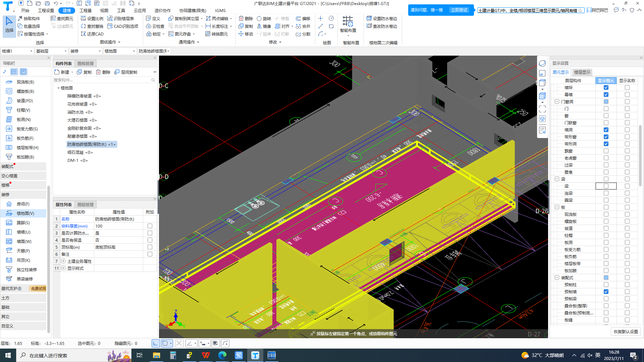Screen dimensions: 644x362
Task: Check 显示名称 for 过梁
Action: pos(627,165)
